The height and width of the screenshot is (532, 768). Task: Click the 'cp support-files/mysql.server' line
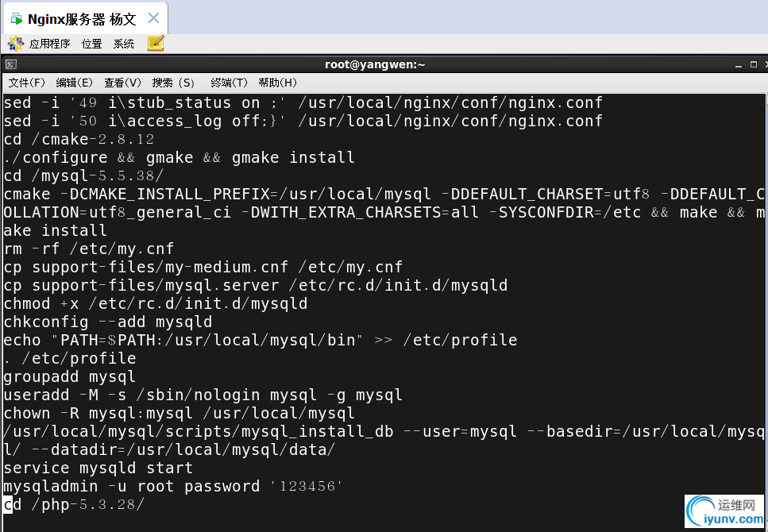[256, 286]
